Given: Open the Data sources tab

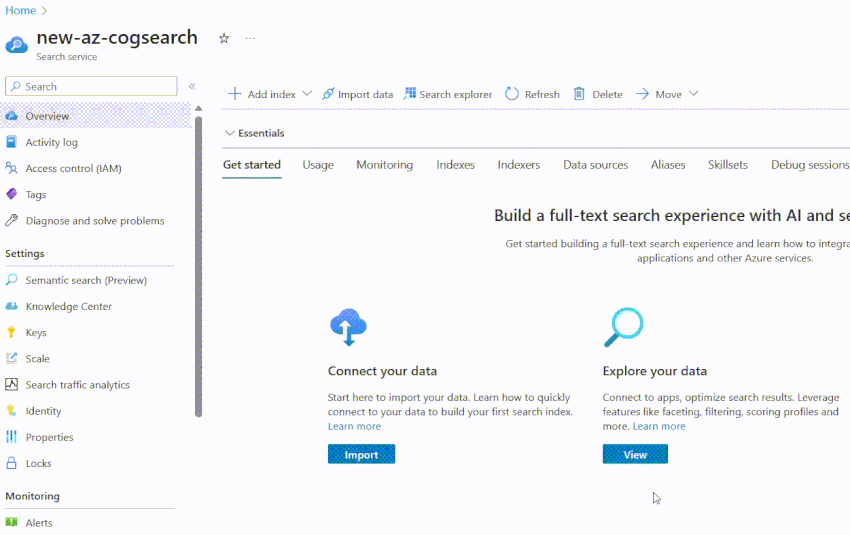Looking at the screenshot, I should click(x=595, y=165).
